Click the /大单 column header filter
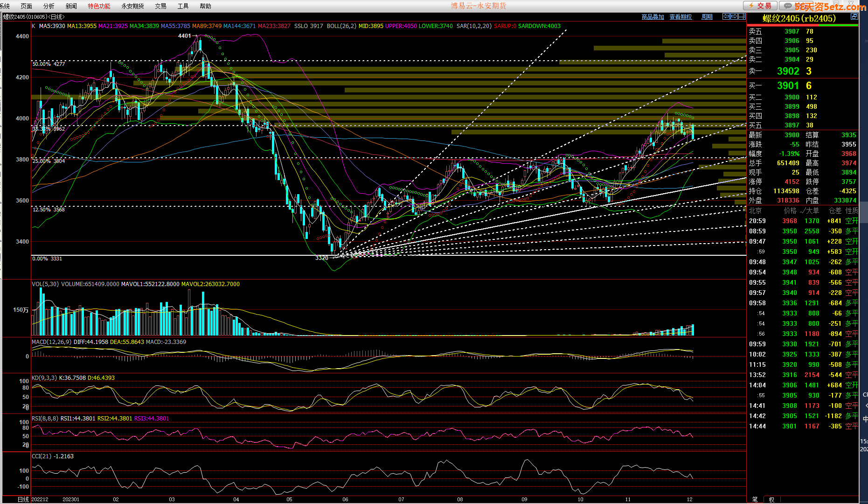Screen dimensions: 868x504 809,210
